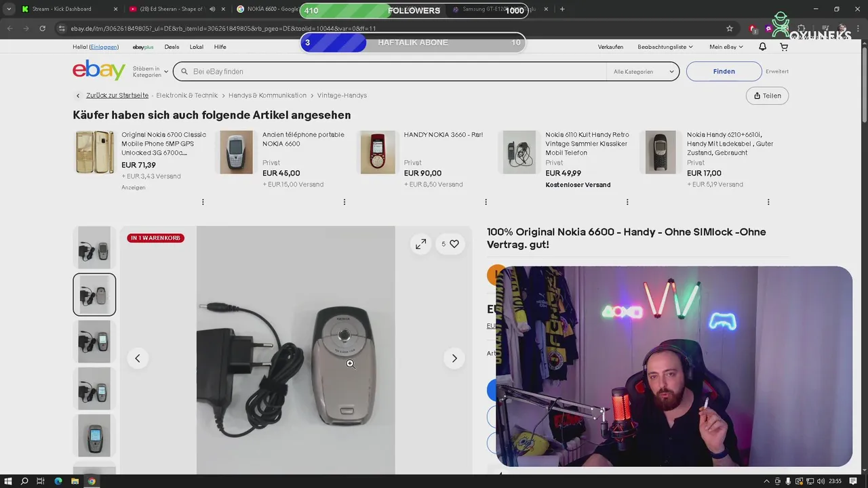Click the Teilen share button
Viewport: 868px width, 488px height.
[x=767, y=96]
